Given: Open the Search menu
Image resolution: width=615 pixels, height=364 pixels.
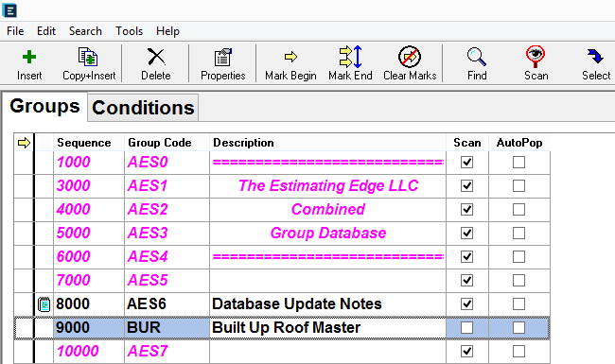Looking at the screenshot, I should tap(85, 31).
